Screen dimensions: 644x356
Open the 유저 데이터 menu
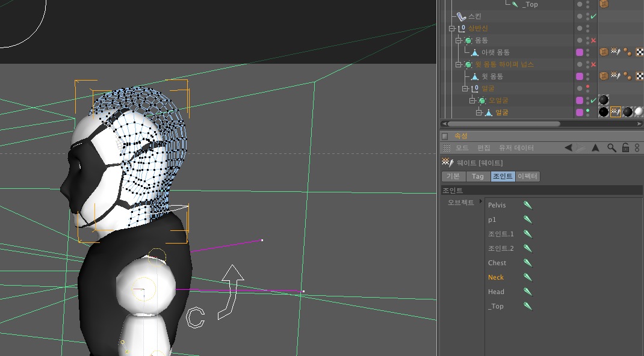pyautogui.click(x=516, y=148)
